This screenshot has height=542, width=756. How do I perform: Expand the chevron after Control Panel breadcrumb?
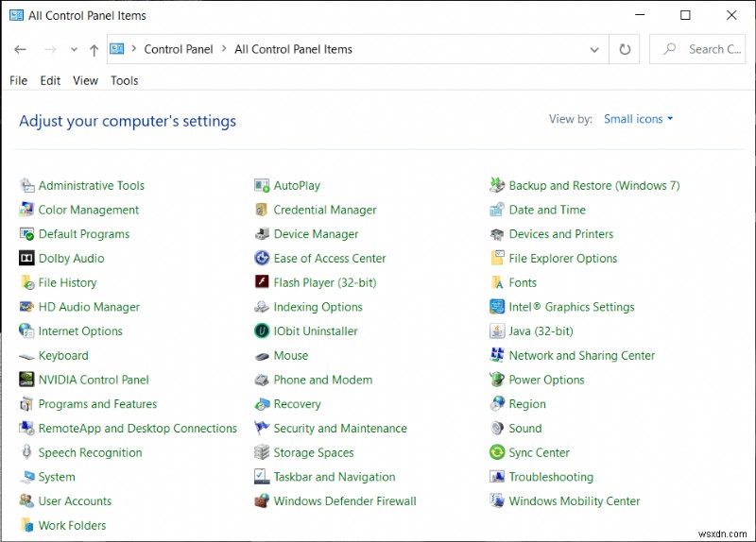[224, 49]
